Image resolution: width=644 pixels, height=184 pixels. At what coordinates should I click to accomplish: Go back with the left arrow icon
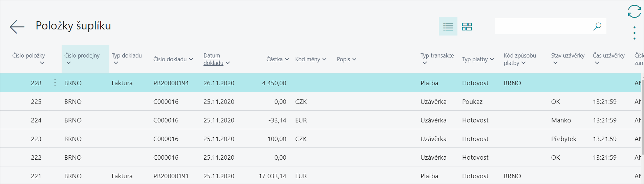point(17,27)
